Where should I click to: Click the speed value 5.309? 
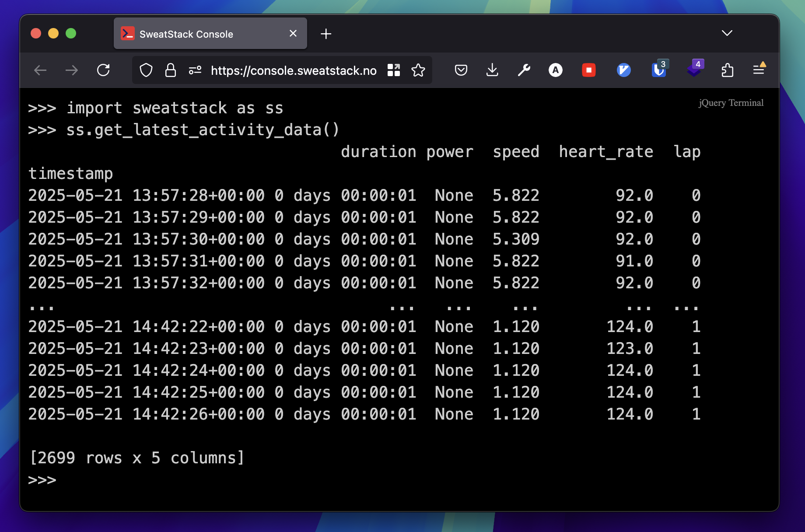tap(516, 239)
